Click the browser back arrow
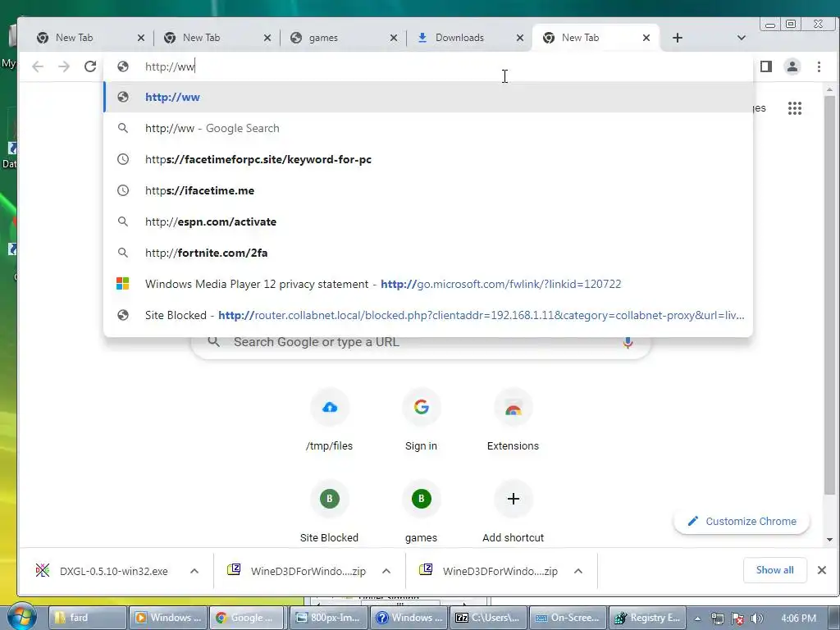840x630 pixels. pos(38,66)
